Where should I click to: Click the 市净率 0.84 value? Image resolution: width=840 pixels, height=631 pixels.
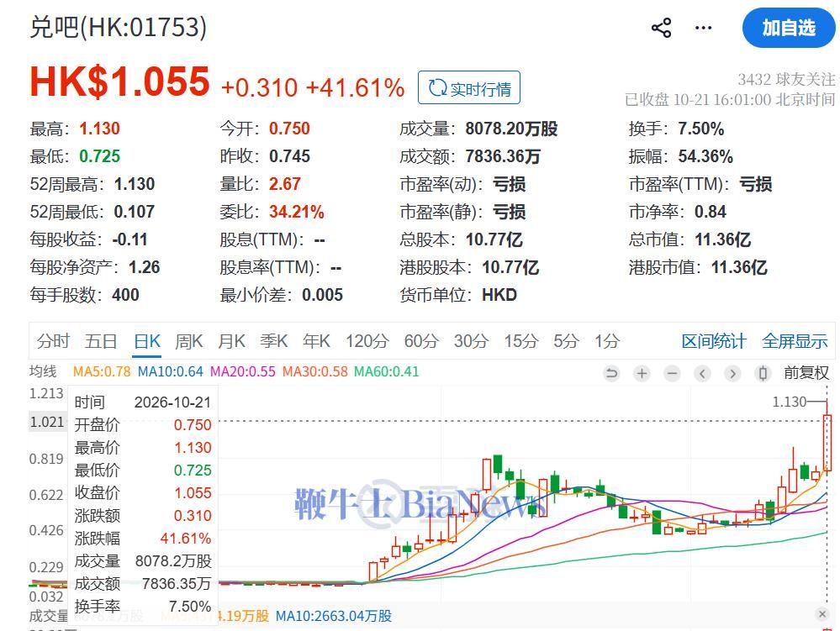pos(711,212)
